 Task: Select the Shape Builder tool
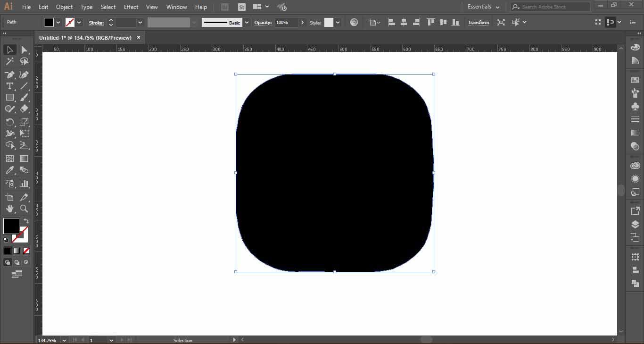[x=10, y=145]
